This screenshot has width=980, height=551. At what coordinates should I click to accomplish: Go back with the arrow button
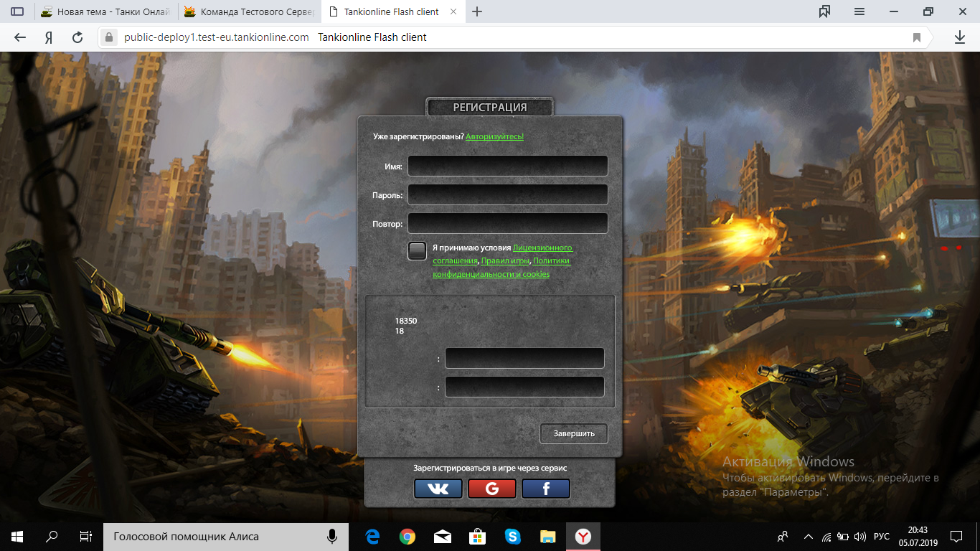20,37
